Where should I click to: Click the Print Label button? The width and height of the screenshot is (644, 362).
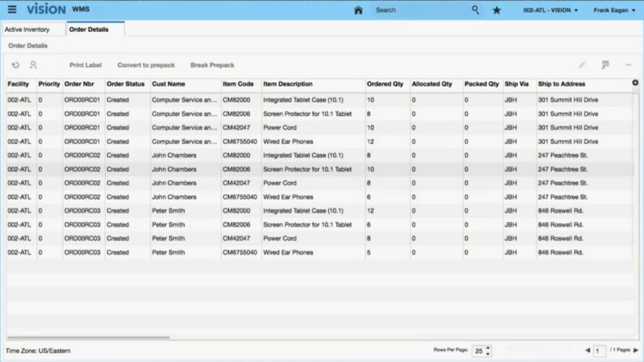click(85, 65)
